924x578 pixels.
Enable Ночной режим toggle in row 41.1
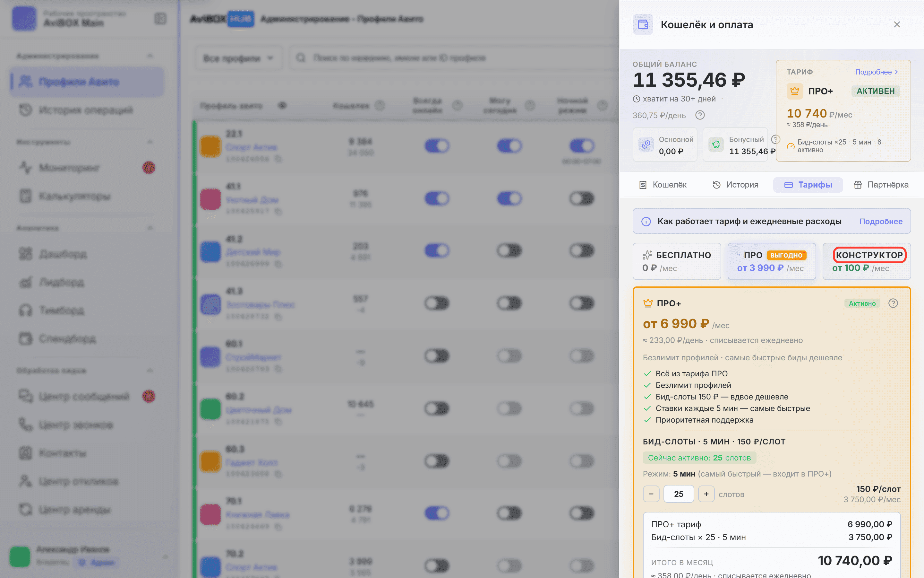[x=582, y=198]
